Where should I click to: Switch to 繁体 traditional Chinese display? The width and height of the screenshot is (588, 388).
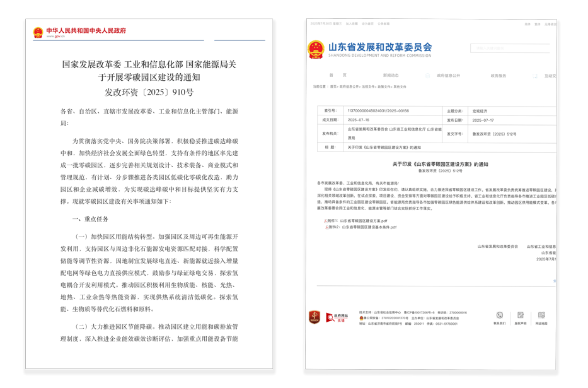coord(537,24)
